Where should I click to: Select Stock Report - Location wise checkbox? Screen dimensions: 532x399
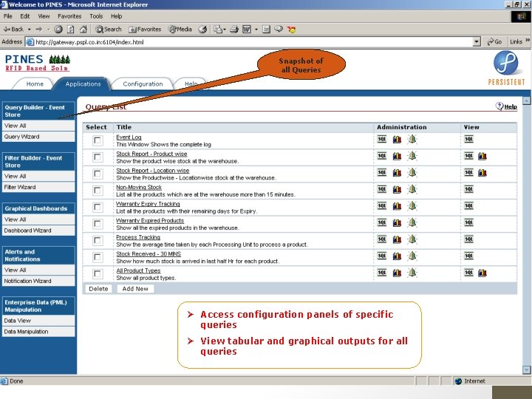[98, 174]
